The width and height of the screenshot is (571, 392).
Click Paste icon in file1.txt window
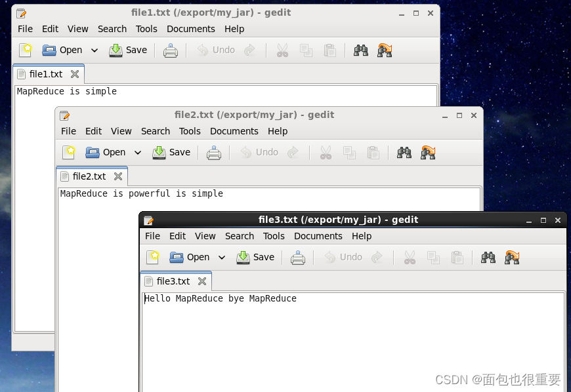(330, 50)
